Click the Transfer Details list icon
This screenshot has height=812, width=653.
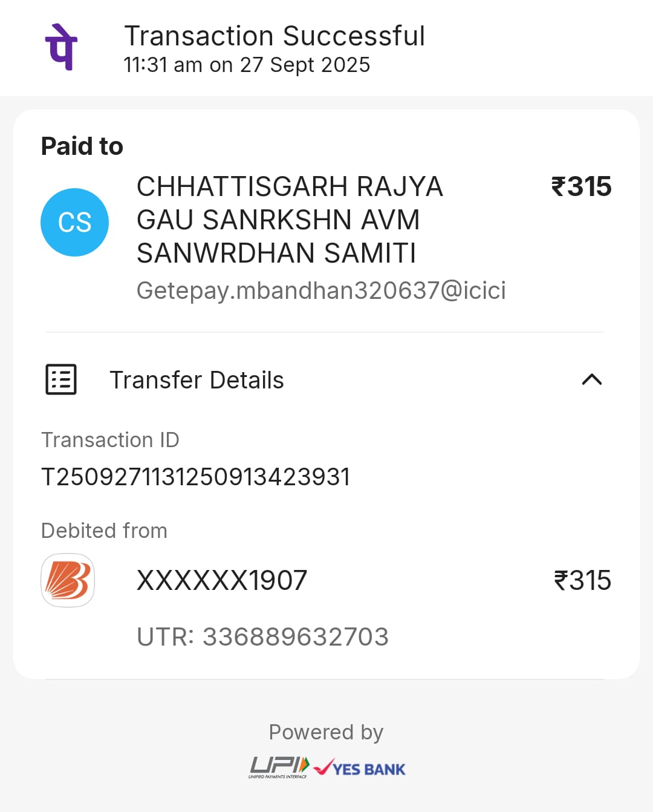coord(61,379)
